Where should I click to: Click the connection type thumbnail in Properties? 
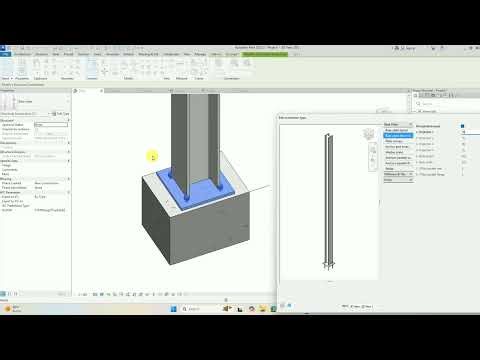click(8, 102)
